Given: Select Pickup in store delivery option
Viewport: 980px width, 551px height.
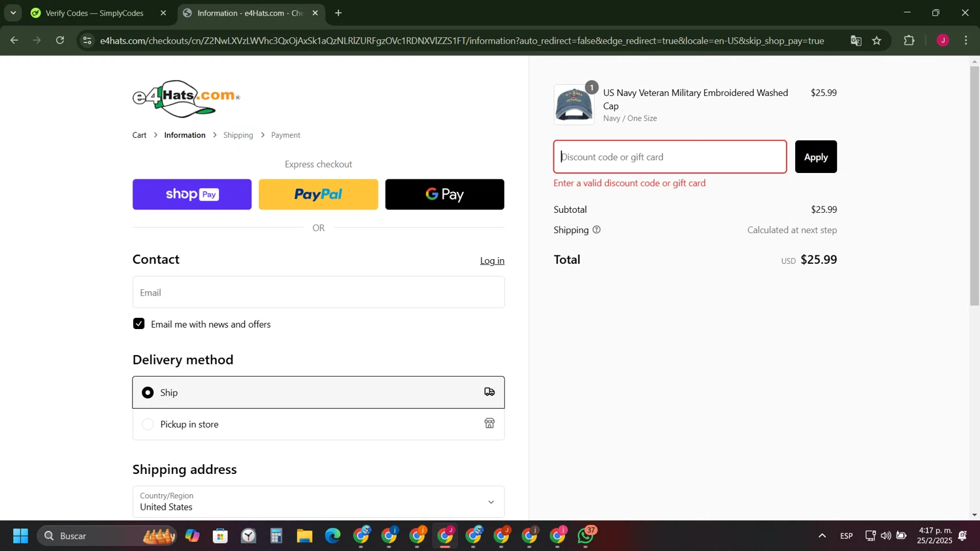Looking at the screenshot, I should point(318,424).
